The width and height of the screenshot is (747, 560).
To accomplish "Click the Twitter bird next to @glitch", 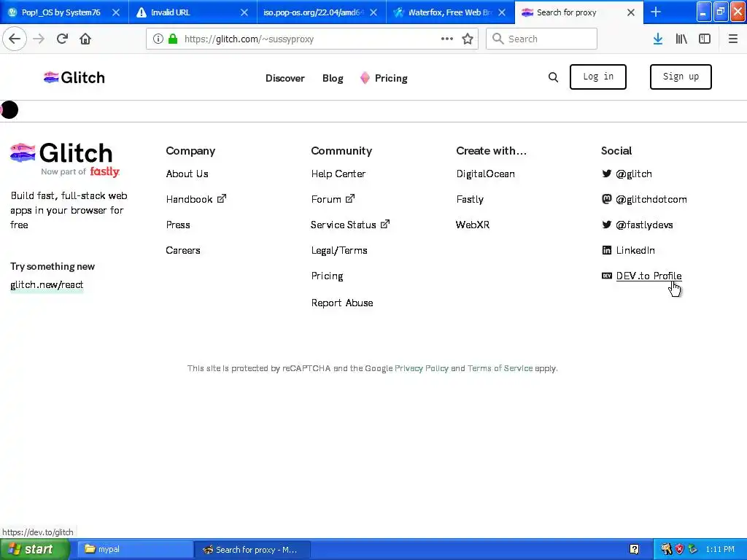I will [x=606, y=174].
